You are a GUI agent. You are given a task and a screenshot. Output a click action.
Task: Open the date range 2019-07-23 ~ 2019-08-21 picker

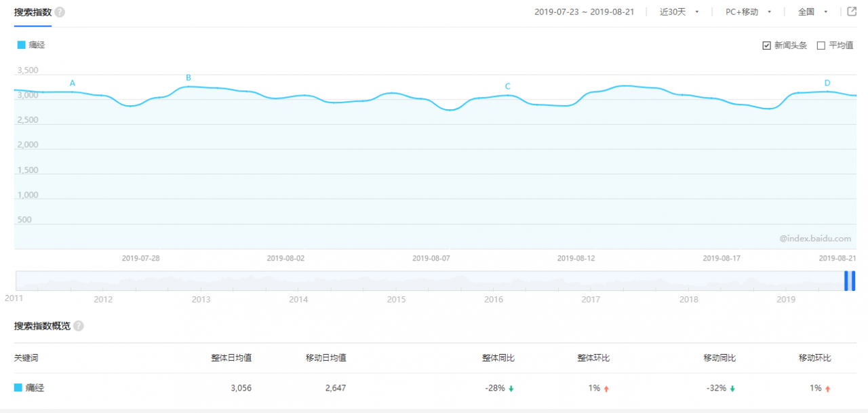(x=584, y=12)
